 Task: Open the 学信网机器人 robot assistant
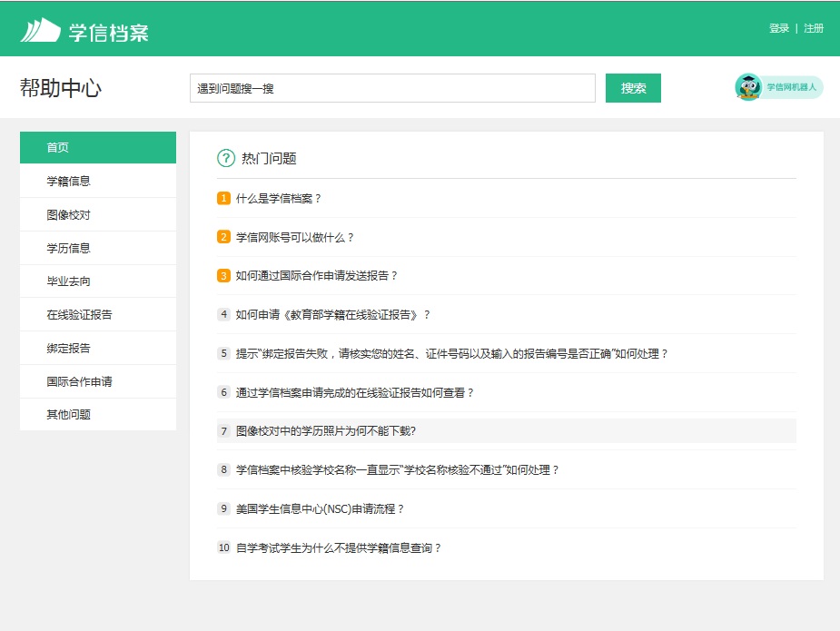point(778,87)
